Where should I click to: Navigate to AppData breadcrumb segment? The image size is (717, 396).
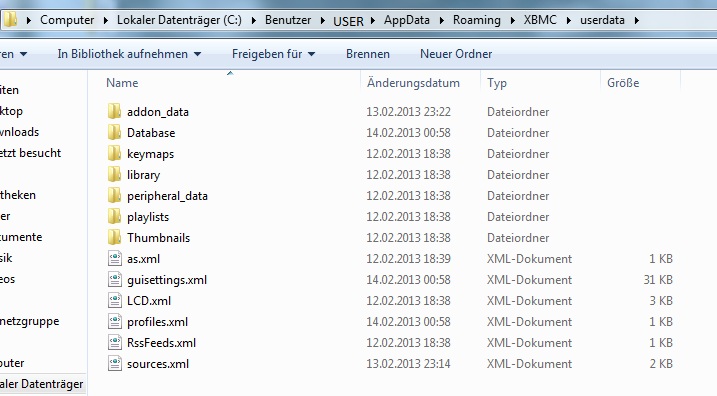[407, 20]
